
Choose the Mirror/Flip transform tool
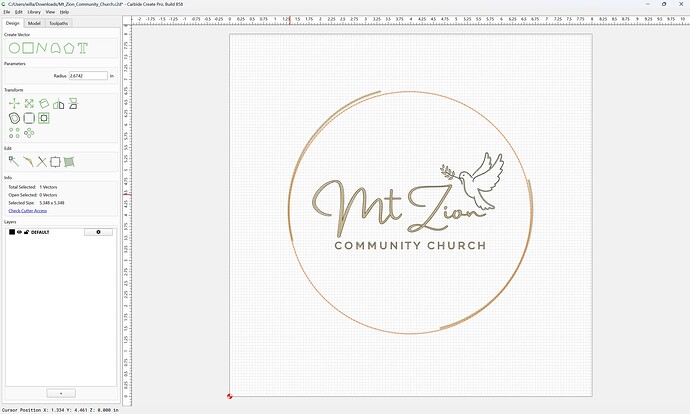click(x=59, y=104)
